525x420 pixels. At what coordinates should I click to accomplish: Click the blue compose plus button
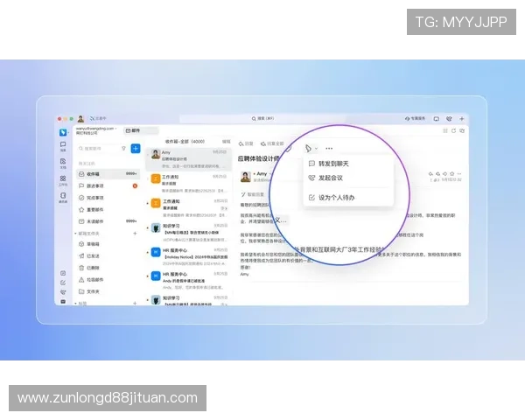(x=136, y=149)
